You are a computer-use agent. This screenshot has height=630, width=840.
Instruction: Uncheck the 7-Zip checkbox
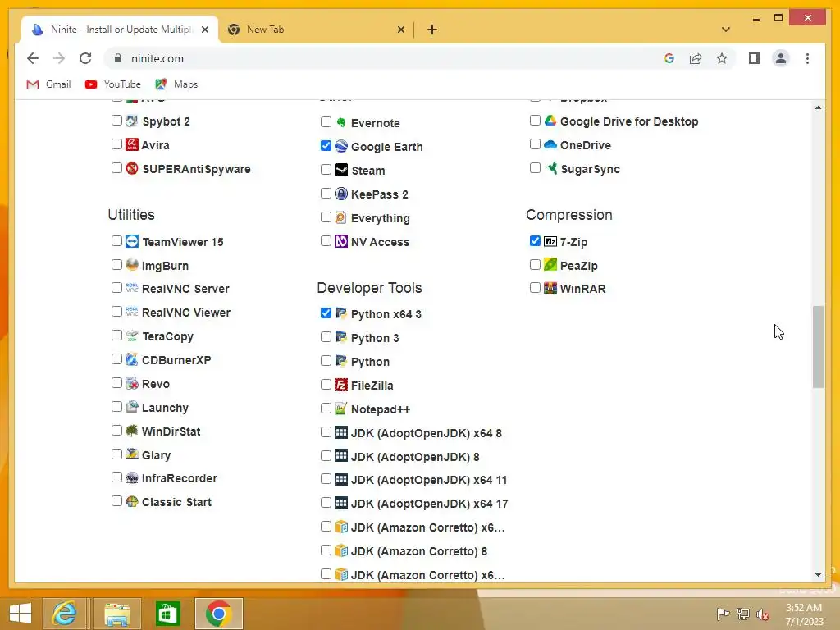tap(535, 240)
